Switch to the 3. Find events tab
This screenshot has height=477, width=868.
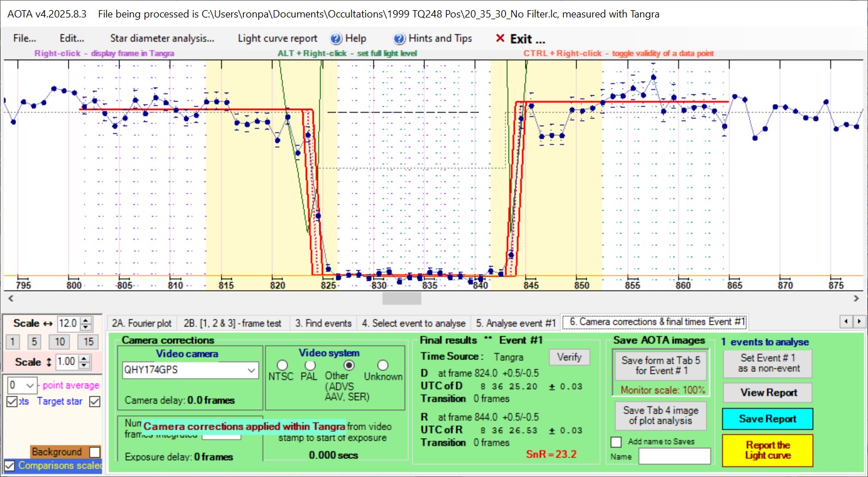click(323, 323)
